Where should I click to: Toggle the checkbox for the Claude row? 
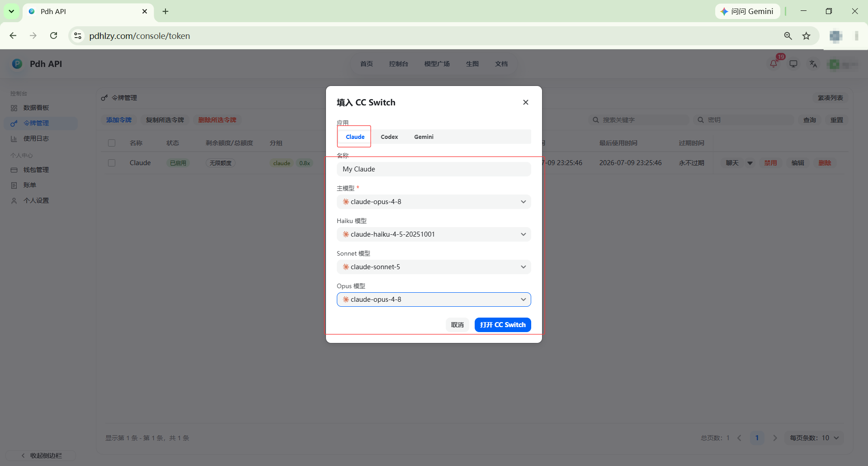coord(112,163)
